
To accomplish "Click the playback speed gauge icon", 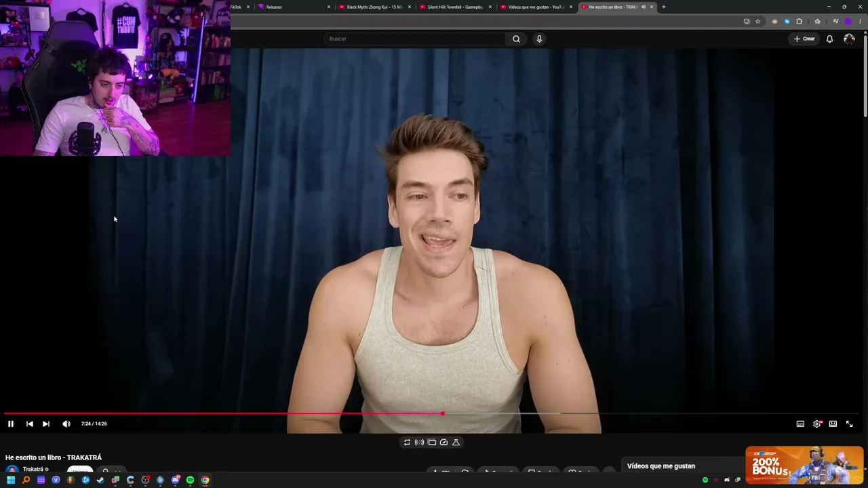I will click(x=443, y=442).
